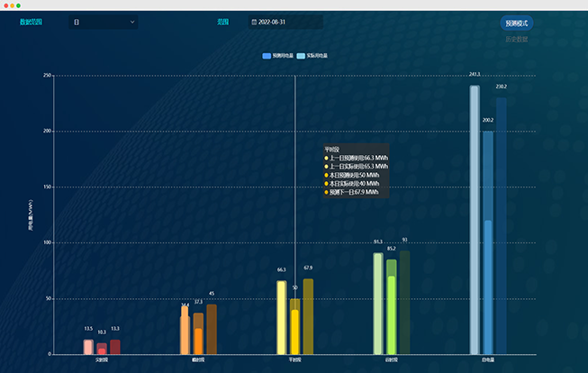
Task: Click the 241.3 bar in 总电量
Action: (x=475, y=220)
